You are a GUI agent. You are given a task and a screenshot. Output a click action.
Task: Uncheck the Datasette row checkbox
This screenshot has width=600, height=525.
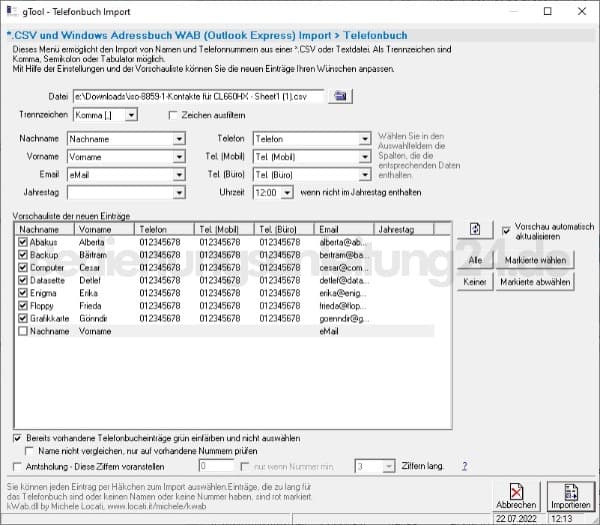tap(23, 280)
